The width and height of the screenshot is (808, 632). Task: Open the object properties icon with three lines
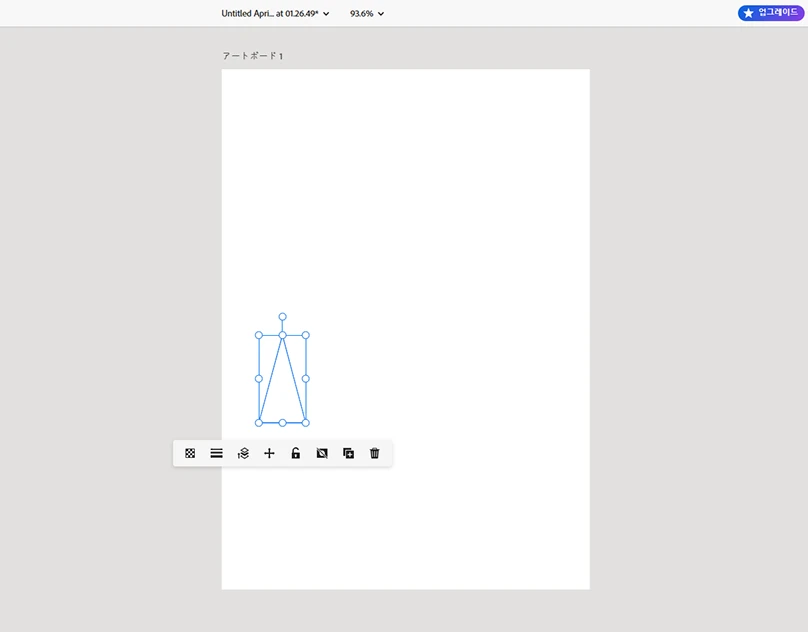(x=216, y=453)
